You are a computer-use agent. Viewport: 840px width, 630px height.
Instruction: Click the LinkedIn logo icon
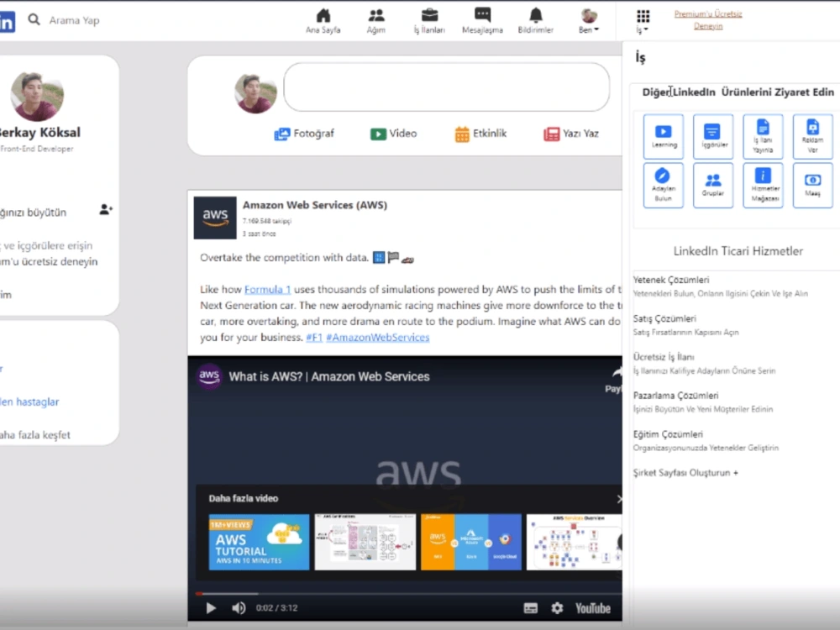7,22
